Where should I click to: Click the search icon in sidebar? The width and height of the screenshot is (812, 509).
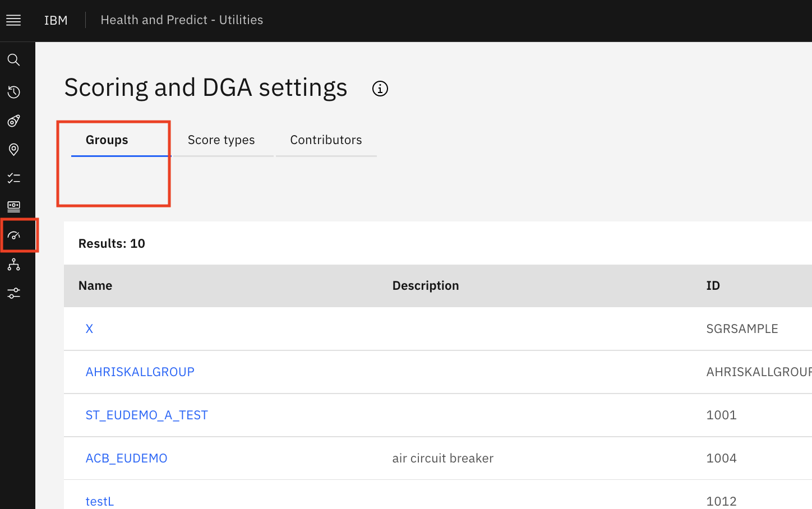tap(14, 60)
